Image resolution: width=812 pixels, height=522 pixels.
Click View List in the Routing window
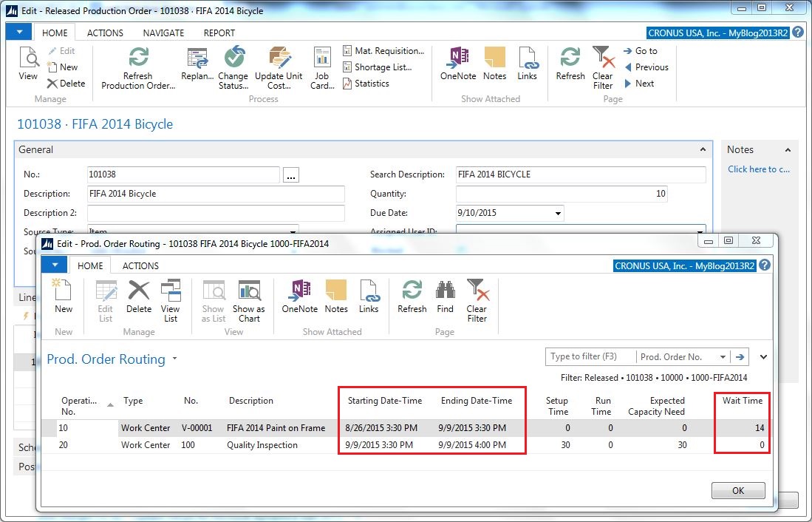pyautogui.click(x=171, y=301)
